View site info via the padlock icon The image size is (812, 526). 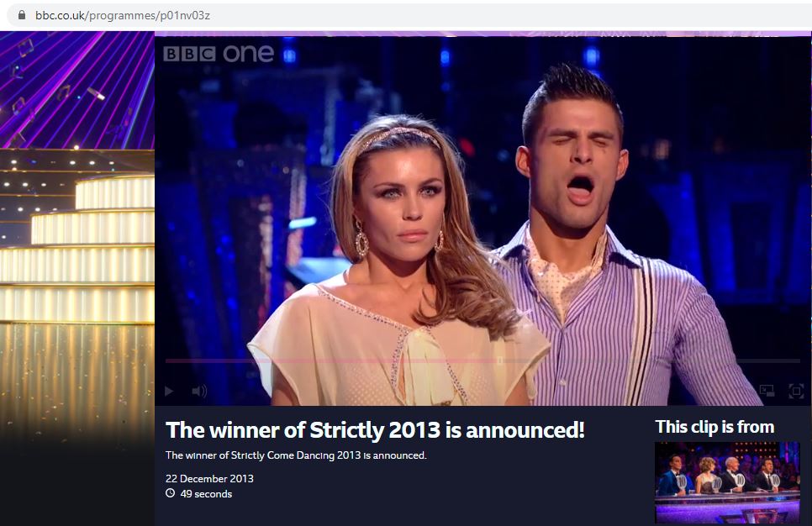point(22,15)
